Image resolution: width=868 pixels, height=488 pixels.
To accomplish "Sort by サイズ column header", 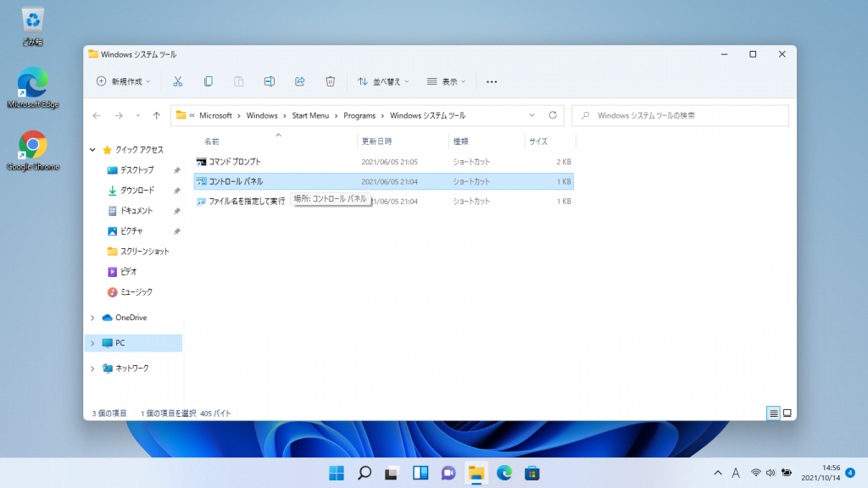I will (538, 141).
